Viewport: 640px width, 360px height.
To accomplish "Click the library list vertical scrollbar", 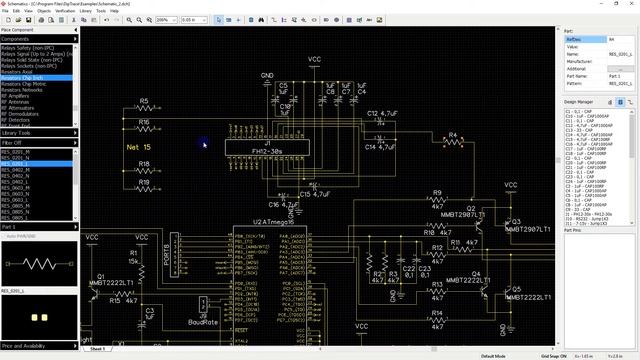I will coord(76,86).
